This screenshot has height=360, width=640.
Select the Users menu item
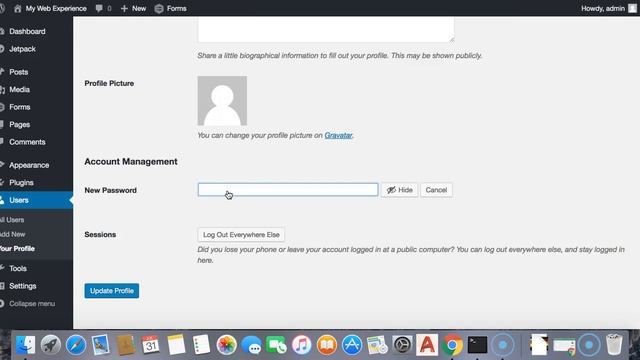pos(36,200)
